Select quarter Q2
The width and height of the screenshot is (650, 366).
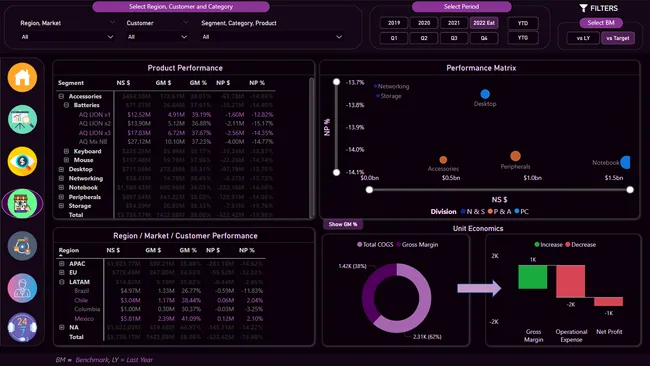[x=424, y=38]
